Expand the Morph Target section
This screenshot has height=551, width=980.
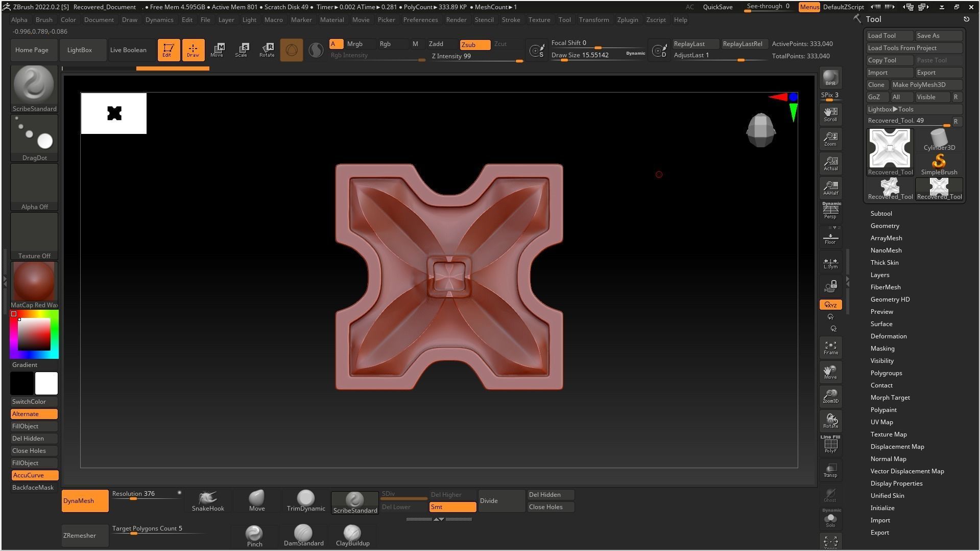[x=890, y=398]
